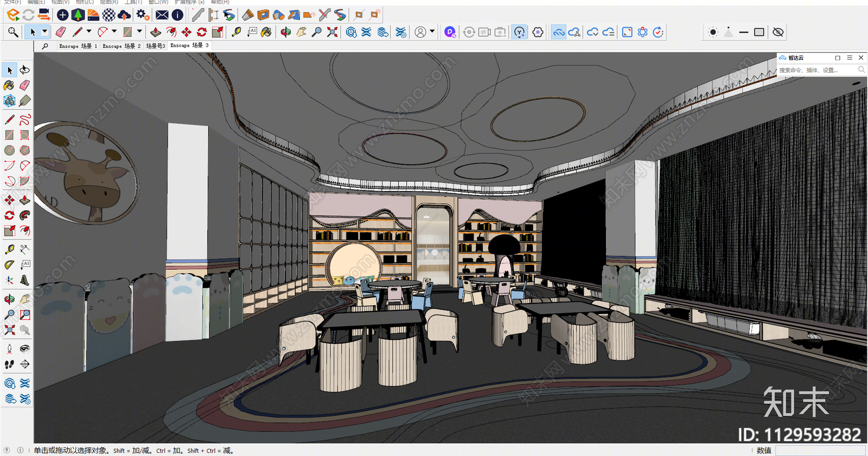Switch to Enscape 场景 2 tab
Viewport: 868px width, 456px height.
coord(122,46)
